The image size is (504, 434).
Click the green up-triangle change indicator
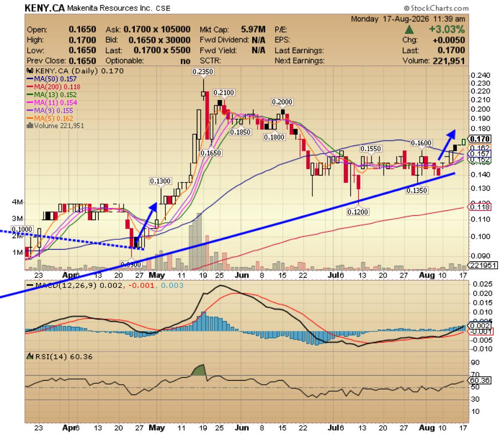pos(409,30)
